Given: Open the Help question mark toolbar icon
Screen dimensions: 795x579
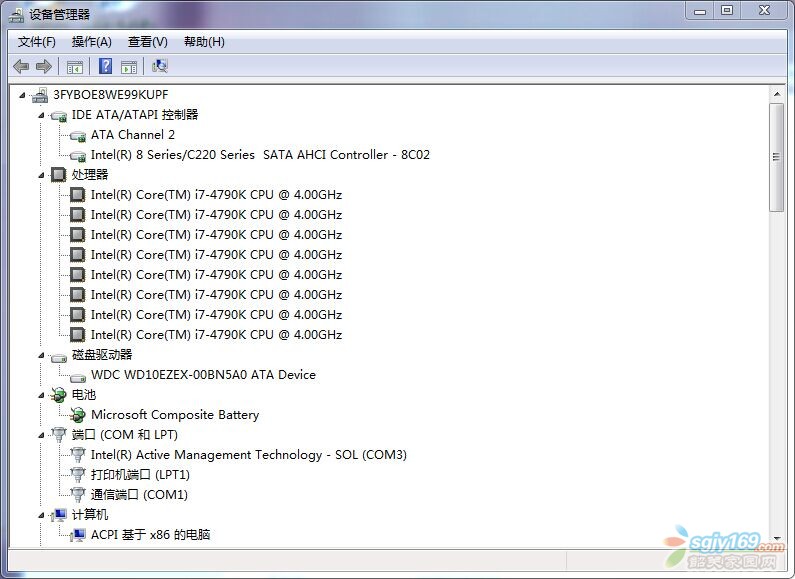Looking at the screenshot, I should 105,66.
